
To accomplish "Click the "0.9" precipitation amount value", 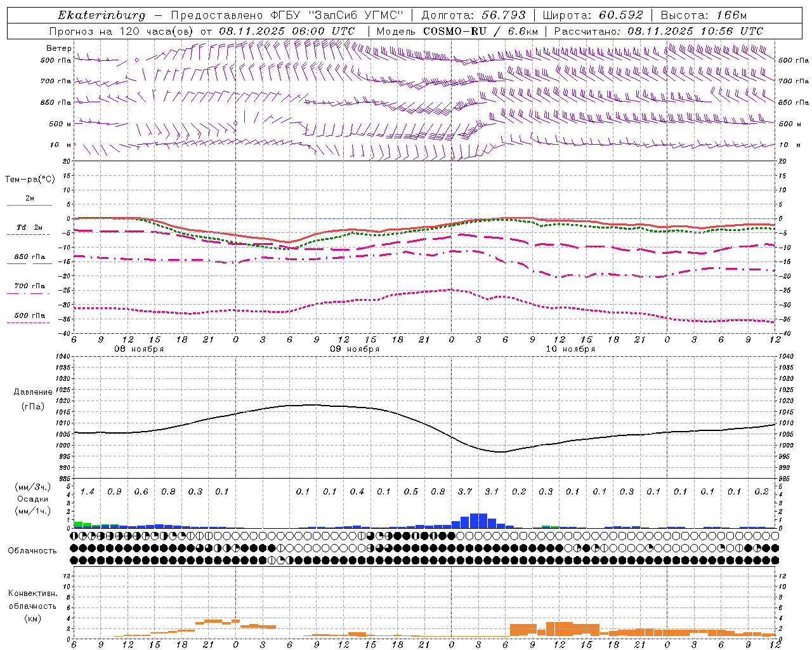I will (x=114, y=492).
